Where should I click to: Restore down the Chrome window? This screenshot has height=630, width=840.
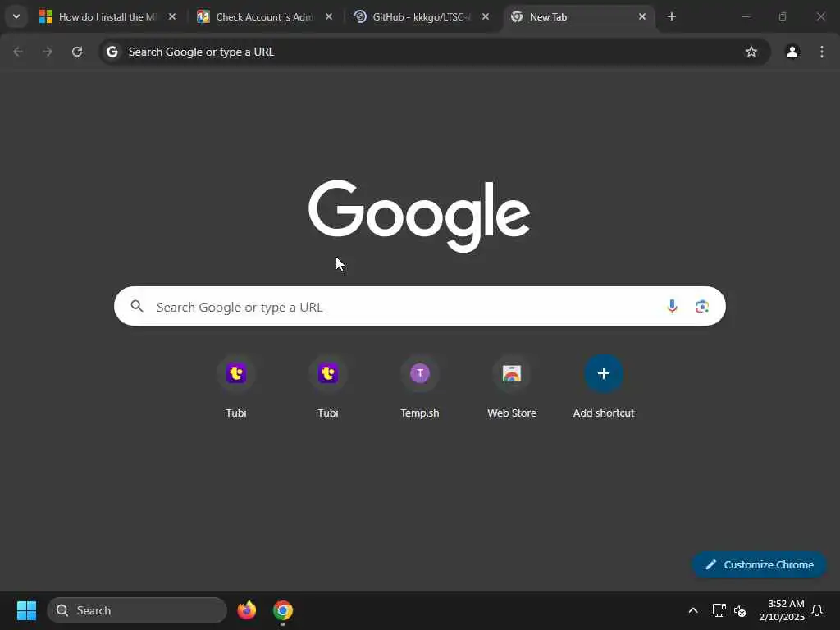click(783, 16)
